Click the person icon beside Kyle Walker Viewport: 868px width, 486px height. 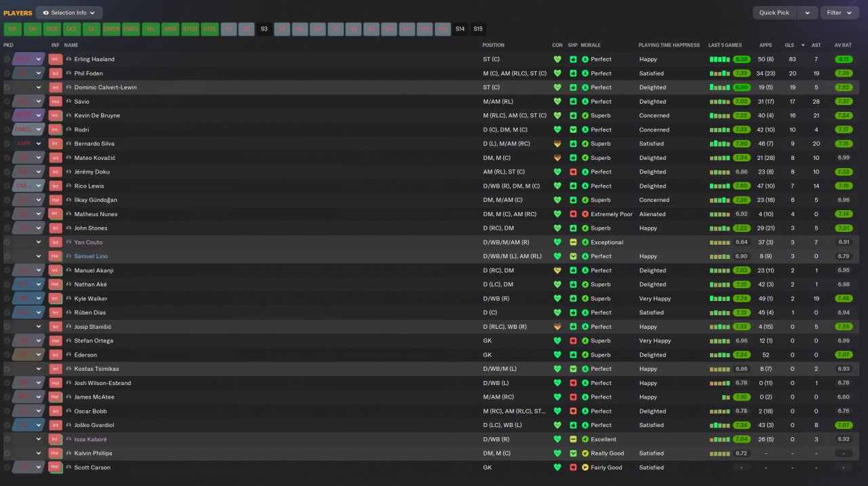68,299
